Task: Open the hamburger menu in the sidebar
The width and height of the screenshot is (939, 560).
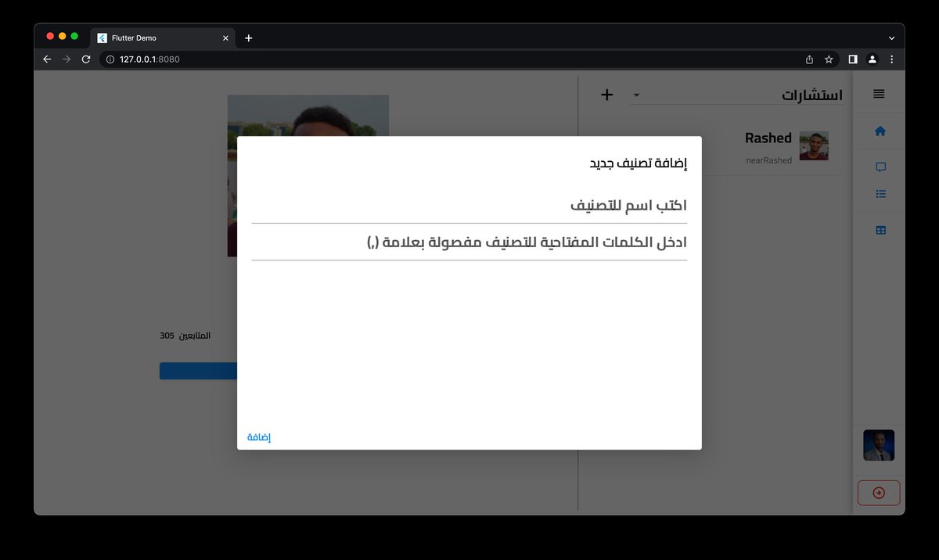Action: click(879, 94)
